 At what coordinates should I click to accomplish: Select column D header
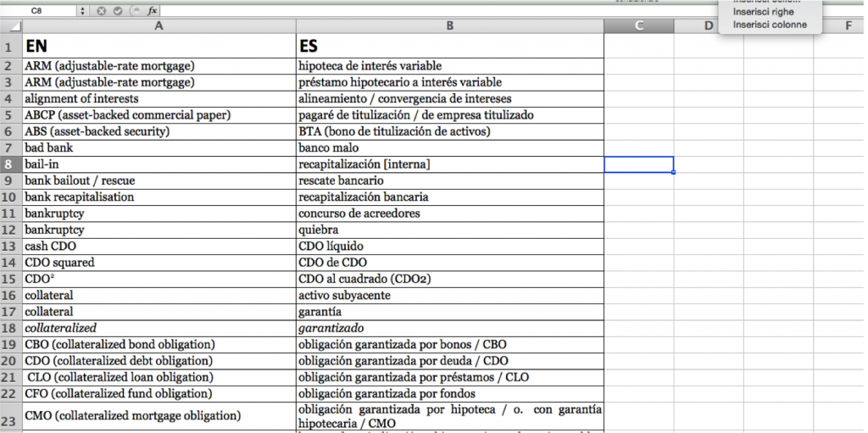(709, 25)
